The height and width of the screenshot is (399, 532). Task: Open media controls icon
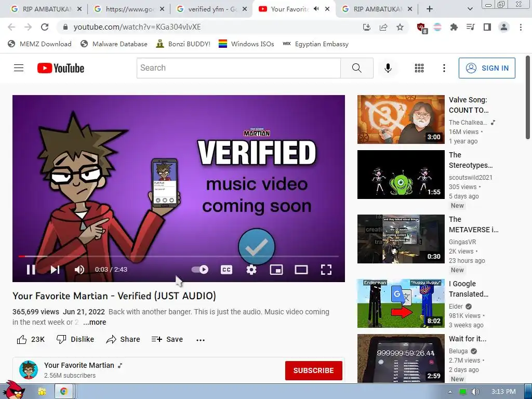470,27
